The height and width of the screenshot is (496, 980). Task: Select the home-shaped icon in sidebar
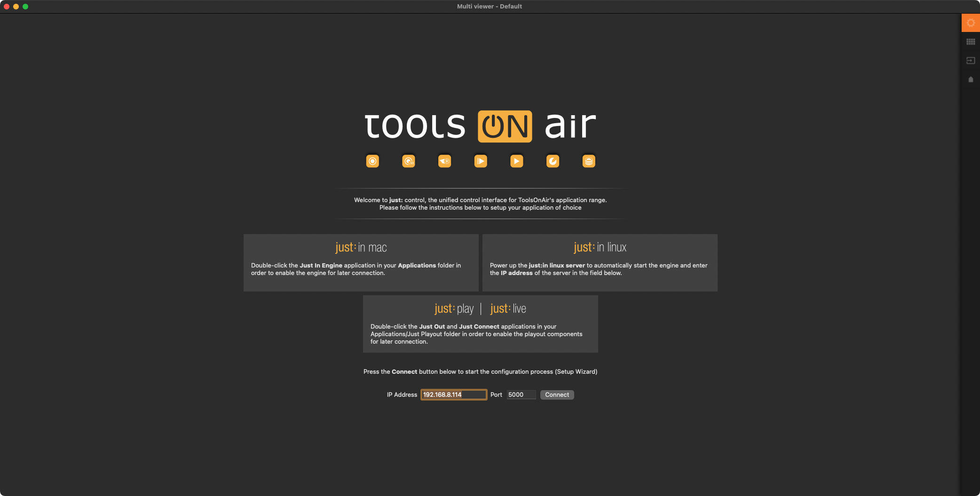tap(971, 79)
